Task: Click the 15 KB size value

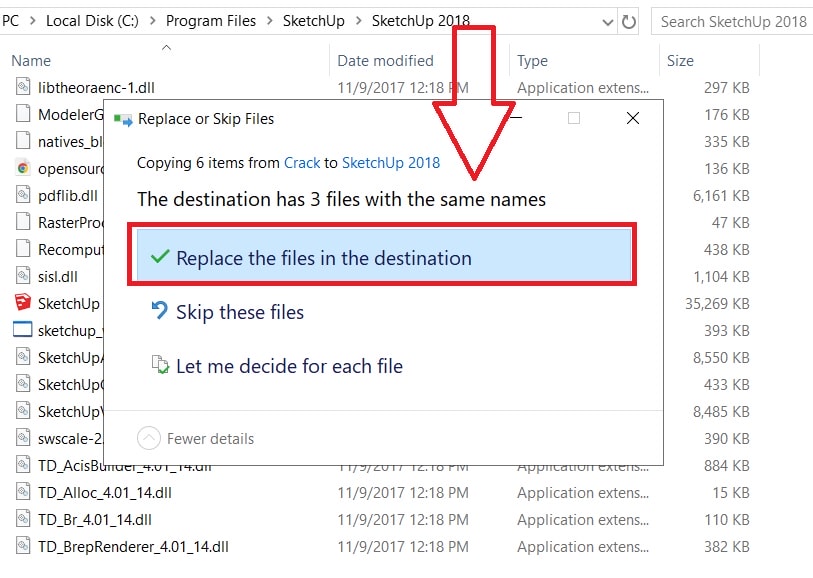Action: (731, 492)
